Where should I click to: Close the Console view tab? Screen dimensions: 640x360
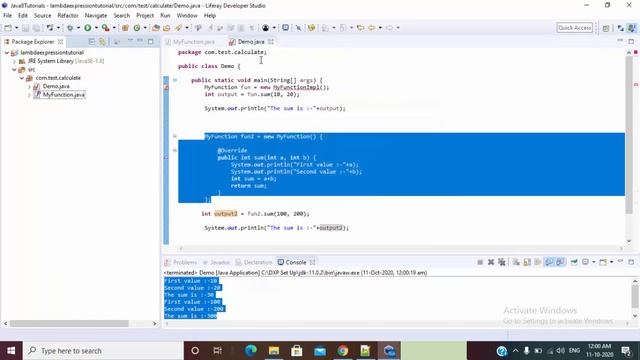tap(312, 262)
